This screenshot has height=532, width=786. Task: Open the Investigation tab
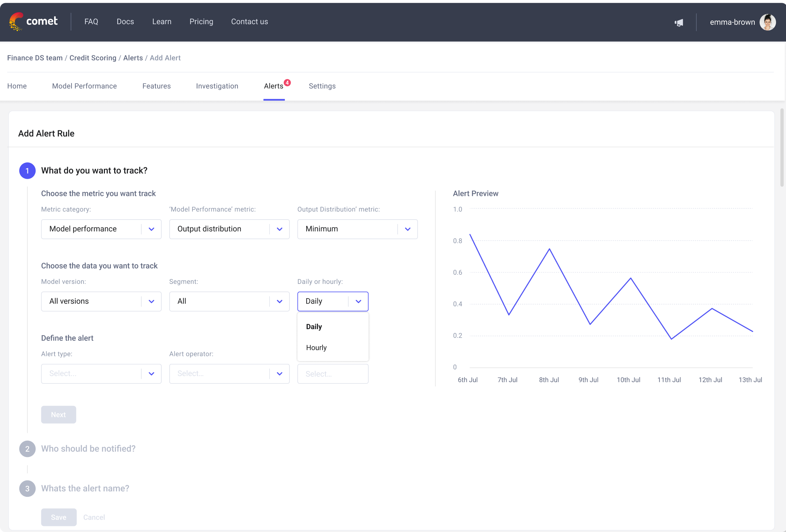[217, 86]
